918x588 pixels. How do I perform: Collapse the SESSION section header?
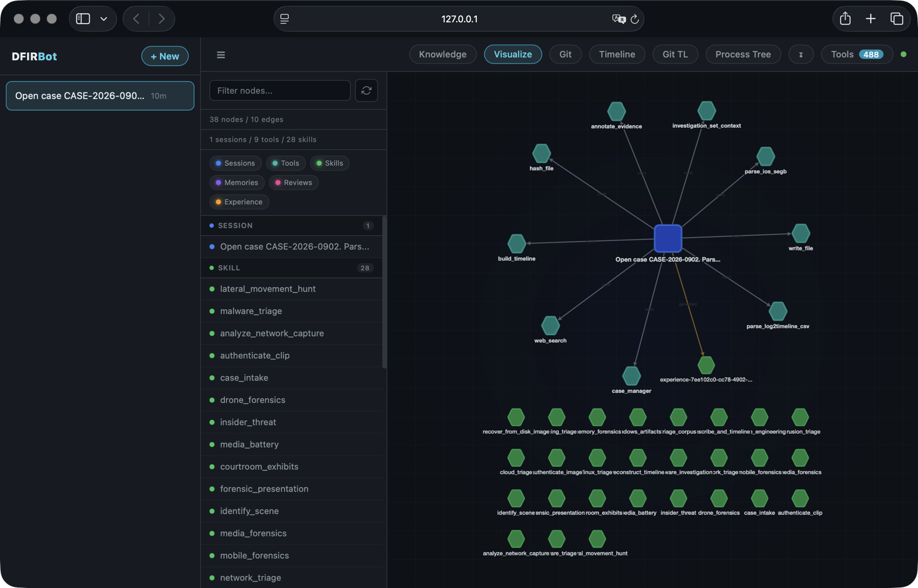[x=291, y=226]
